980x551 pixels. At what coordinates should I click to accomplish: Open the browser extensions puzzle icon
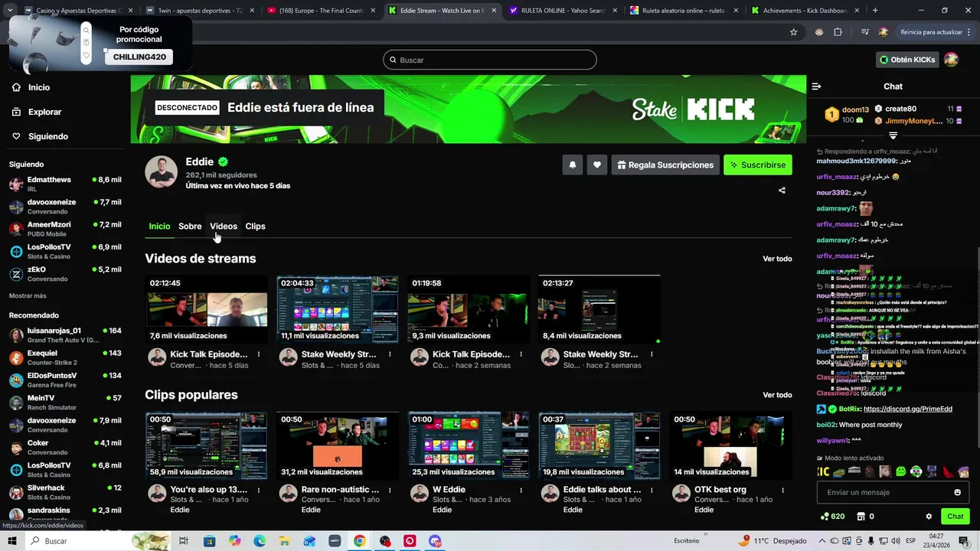(838, 32)
